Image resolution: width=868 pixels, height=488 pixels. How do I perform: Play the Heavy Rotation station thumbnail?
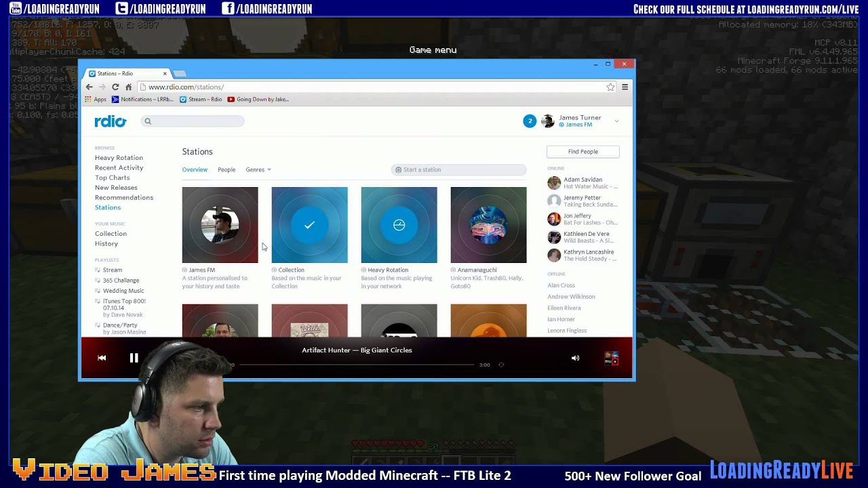[x=399, y=225]
